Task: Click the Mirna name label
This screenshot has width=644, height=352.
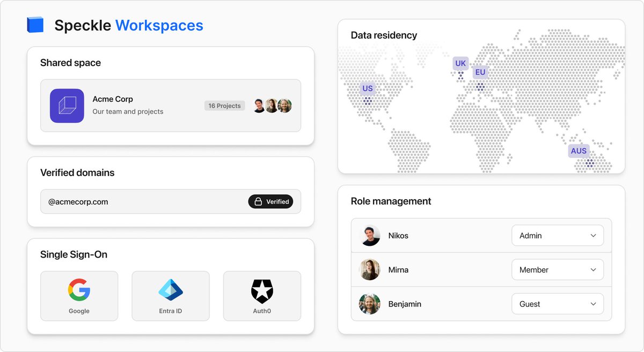Action: (x=398, y=270)
